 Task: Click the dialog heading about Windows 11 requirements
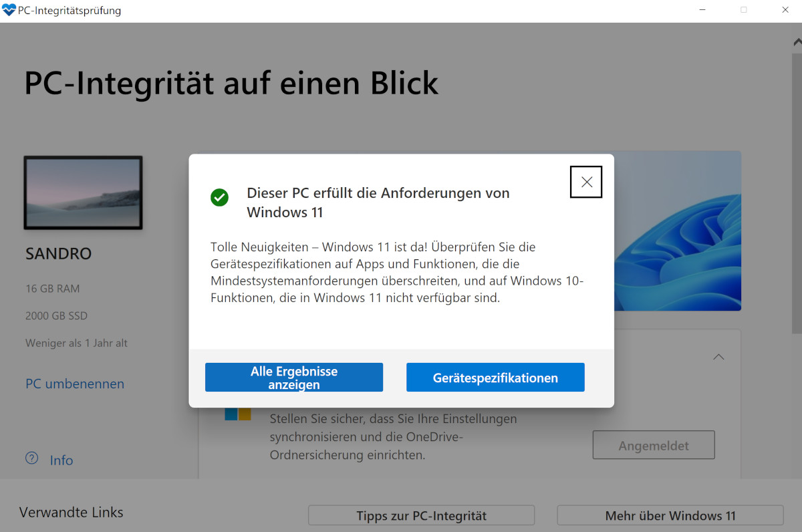click(378, 203)
